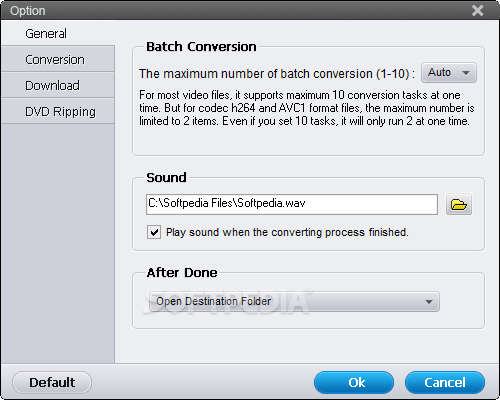The height and width of the screenshot is (400, 500).
Task: Open the batch conversion Auto dropdown
Action: tap(449, 72)
